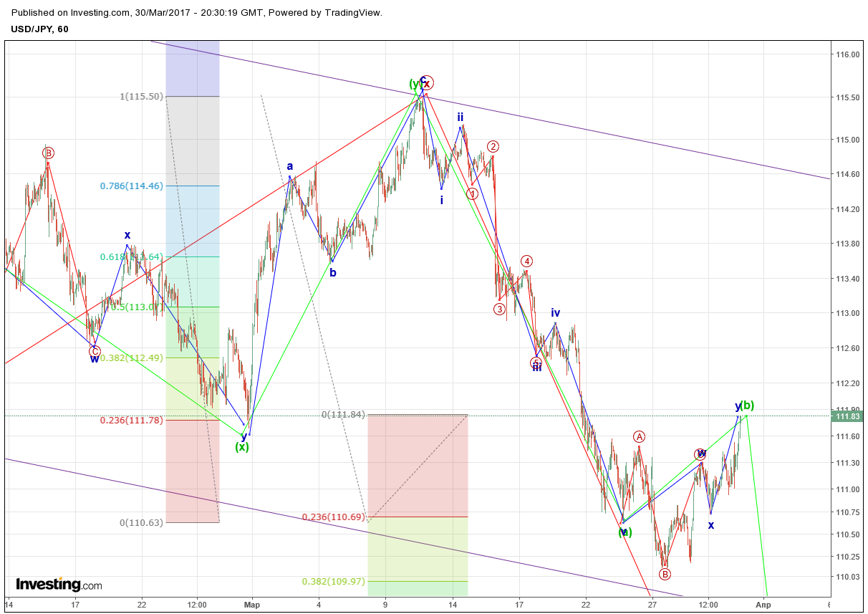868x614 pixels.
Task: Click the purple shaded zone above 1(115.50)
Action: (x=192, y=69)
